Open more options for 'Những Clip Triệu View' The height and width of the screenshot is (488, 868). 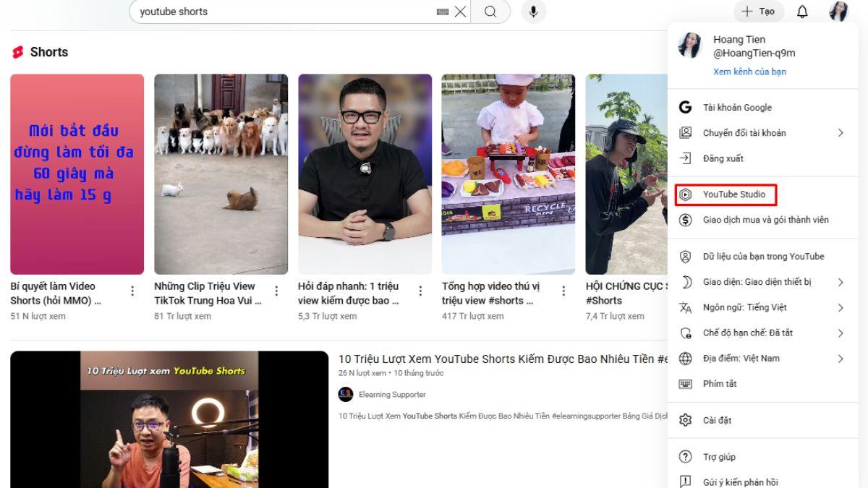tap(276, 291)
